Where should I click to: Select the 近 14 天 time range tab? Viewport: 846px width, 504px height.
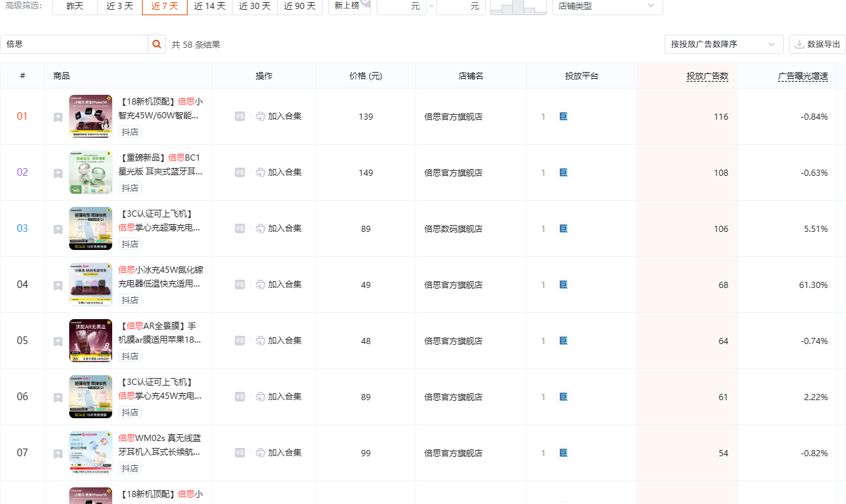pyautogui.click(x=210, y=6)
